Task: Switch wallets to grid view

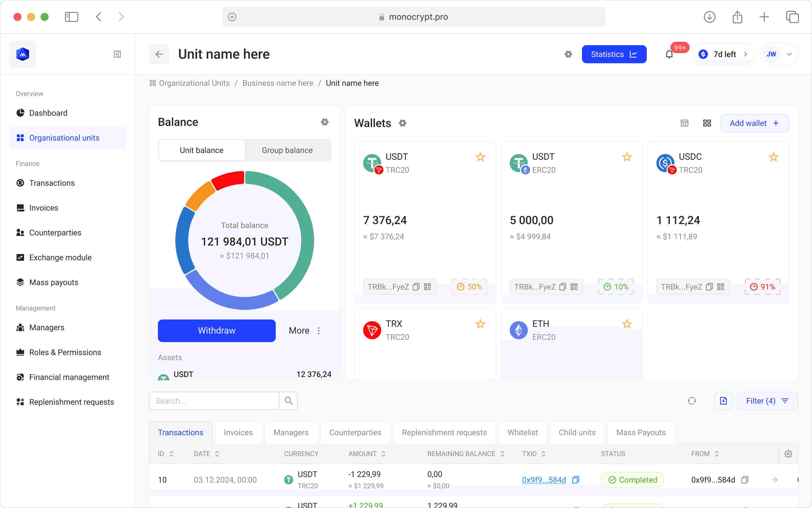Action: tap(707, 123)
